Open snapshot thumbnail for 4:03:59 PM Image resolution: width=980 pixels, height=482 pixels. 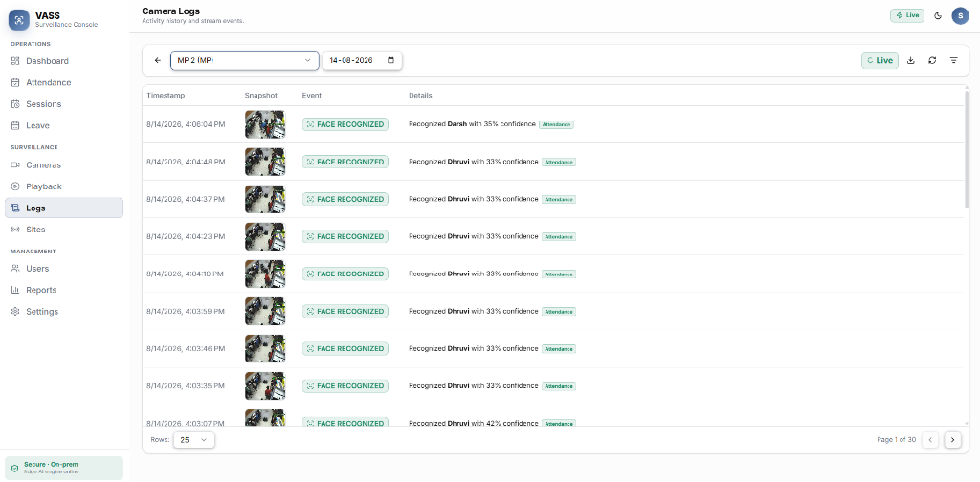pos(265,312)
